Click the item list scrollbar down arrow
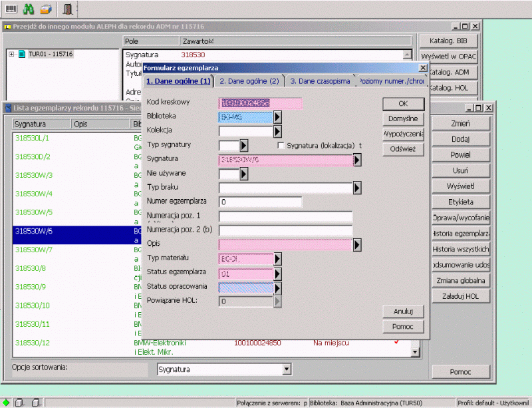The width and height of the screenshot is (532, 408). pyautogui.click(x=415, y=352)
